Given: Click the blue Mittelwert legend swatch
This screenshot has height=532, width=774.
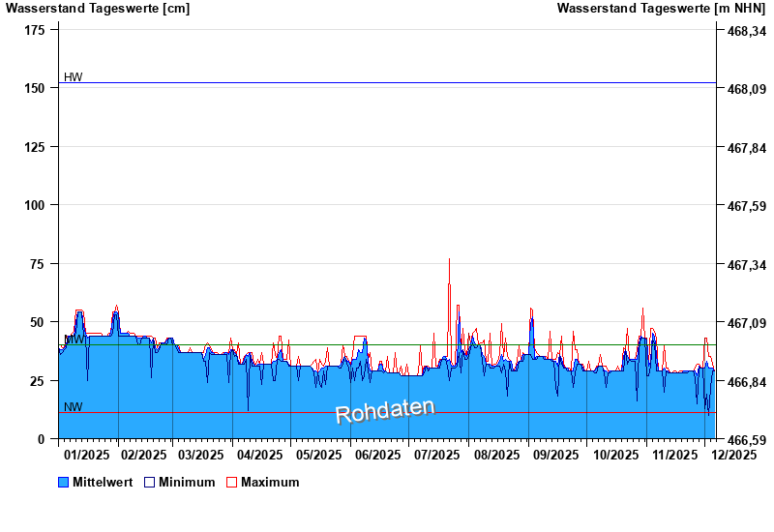Looking at the screenshot, I should pos(64,482).
